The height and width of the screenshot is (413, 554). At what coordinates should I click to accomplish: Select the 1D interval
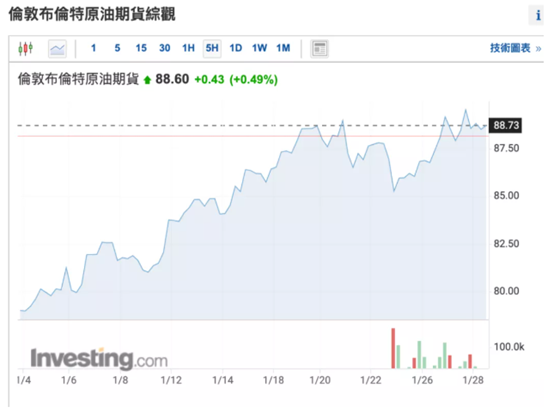point(236,48)
